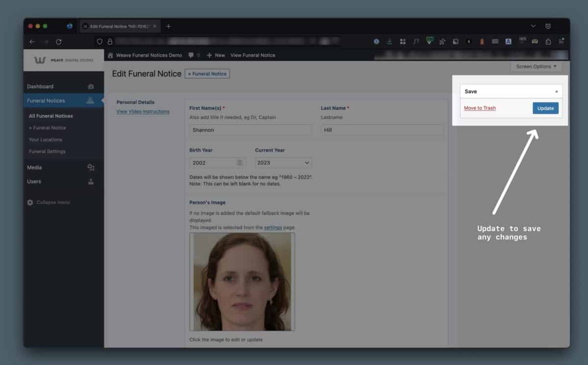Screen dimensions: 588x365
Task: Open the View Video Instructions link
Action: click(143, 111)
